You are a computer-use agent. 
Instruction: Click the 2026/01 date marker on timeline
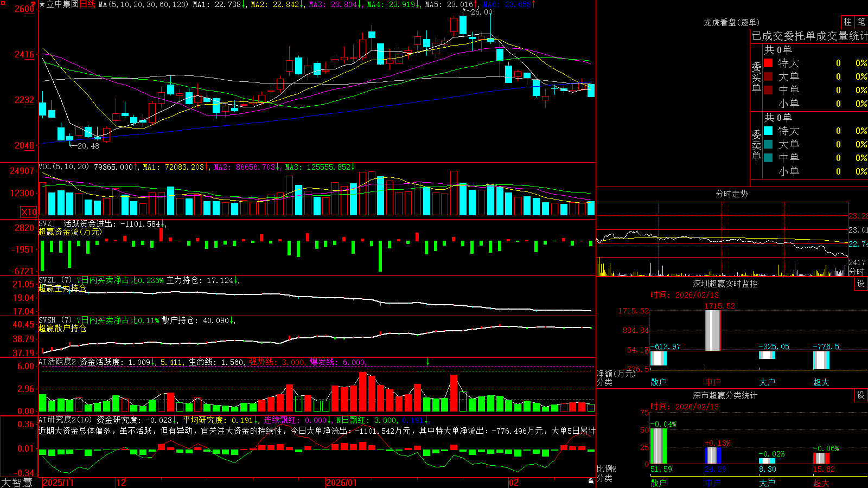[341, 483]
